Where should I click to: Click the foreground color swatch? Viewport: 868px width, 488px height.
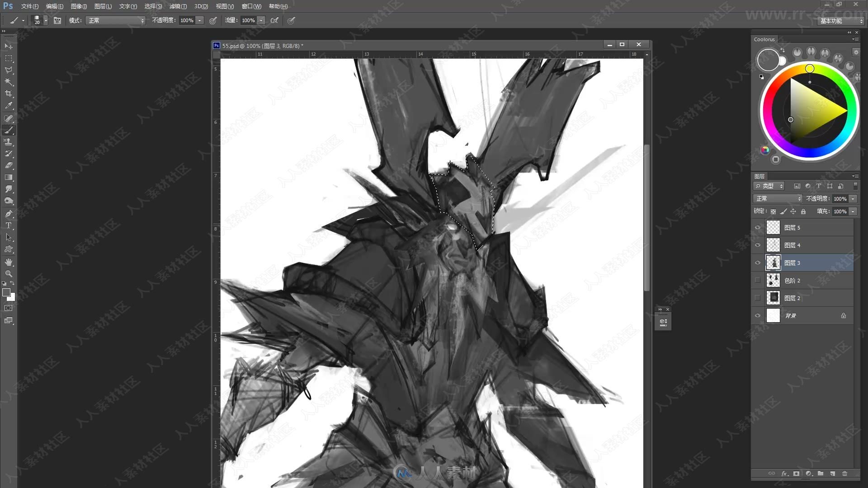point(6,292)
